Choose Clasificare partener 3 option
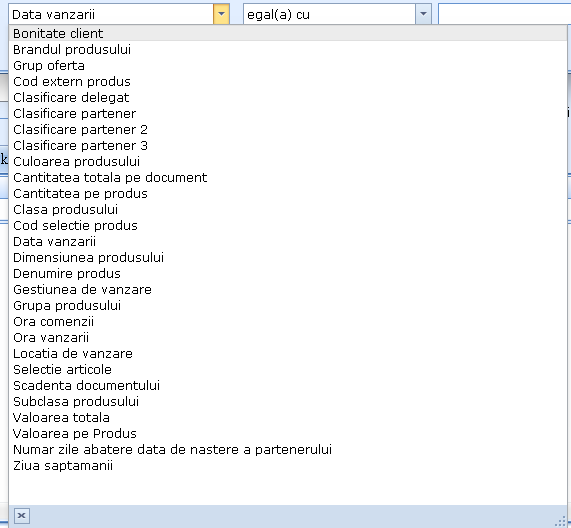This screenshot has height=528, width=571. click(288, 146)
